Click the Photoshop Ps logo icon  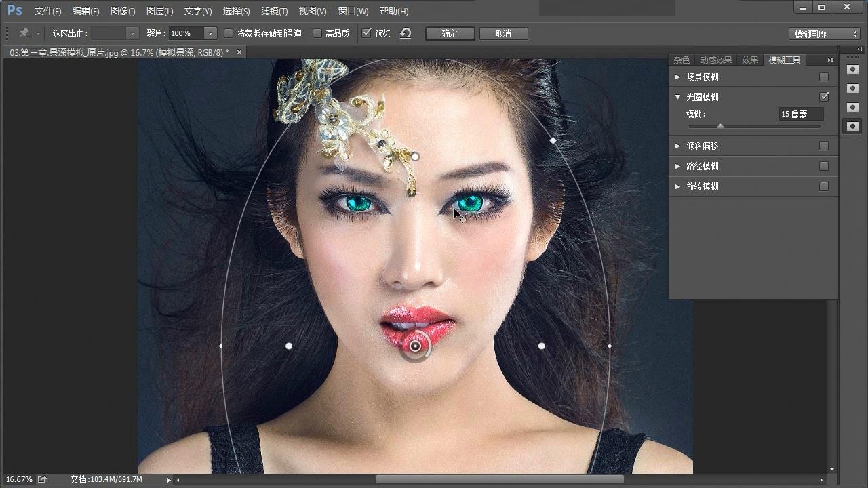pos(14,10)
